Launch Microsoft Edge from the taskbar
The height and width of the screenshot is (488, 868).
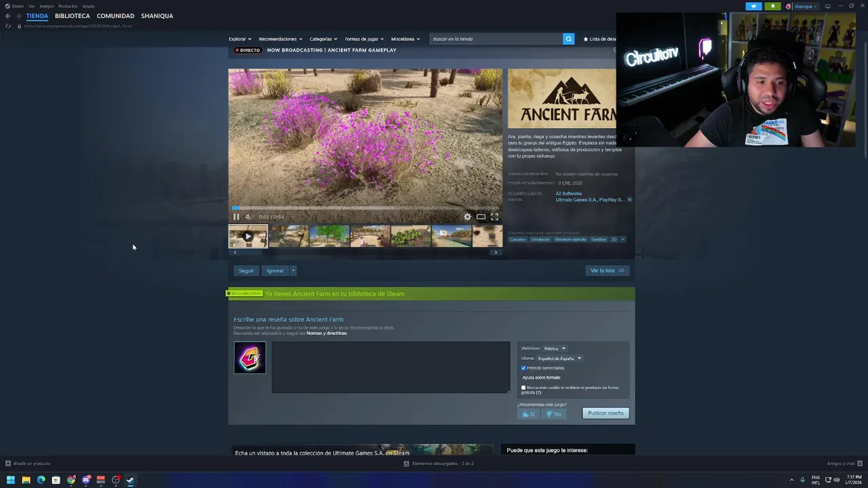point(41,480)
